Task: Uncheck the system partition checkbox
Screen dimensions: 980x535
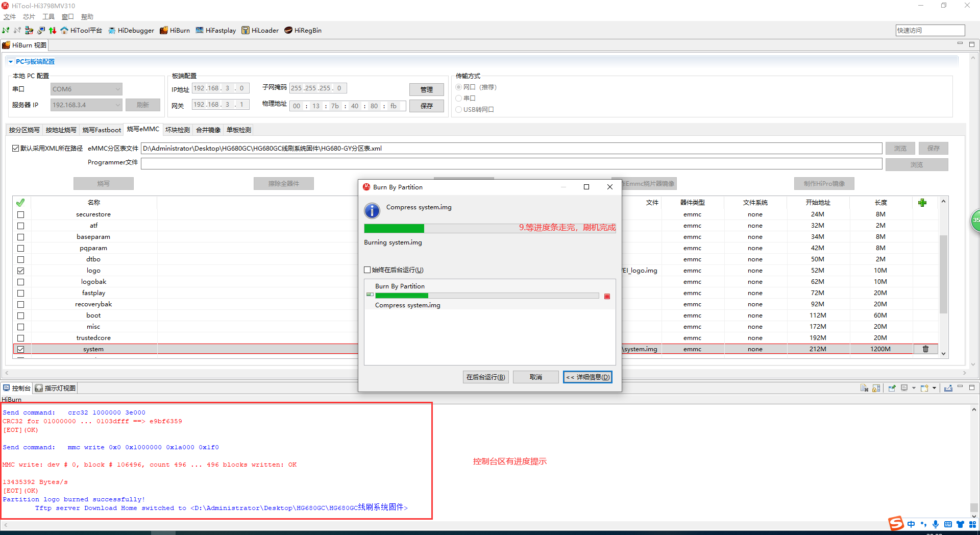Action: click(x=21, y=350)
